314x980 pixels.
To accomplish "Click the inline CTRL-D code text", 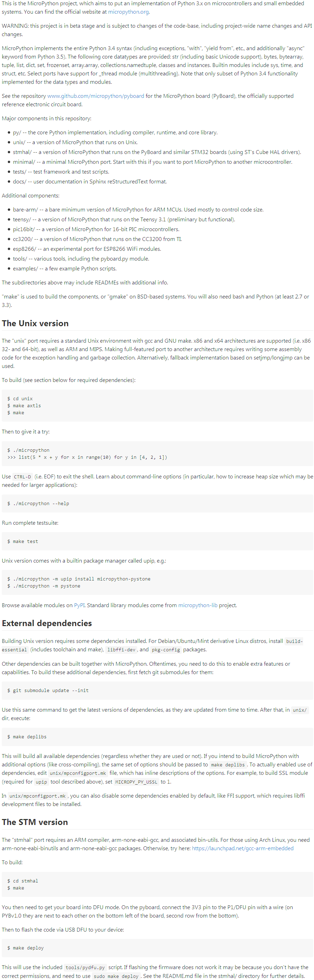I will 22,476.
